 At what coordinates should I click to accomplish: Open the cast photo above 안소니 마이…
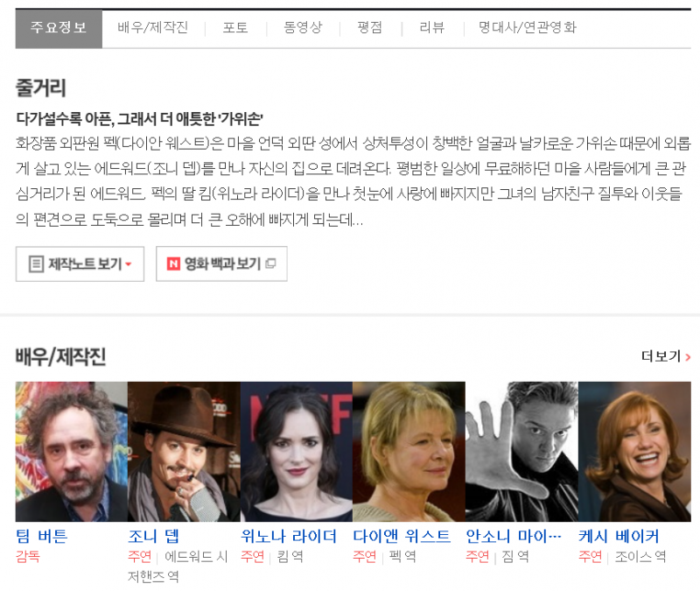coord(521,451)
